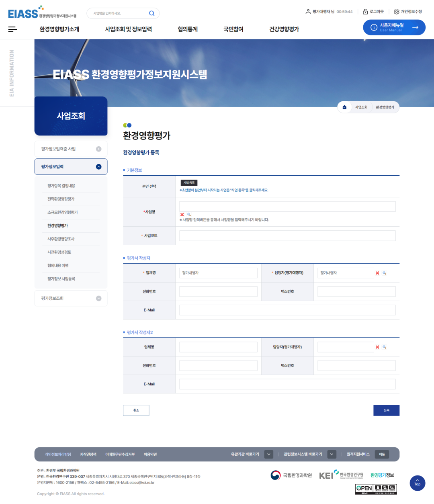Click the 사업 등록 button
434x504 pixels.
tap(189, 183)
